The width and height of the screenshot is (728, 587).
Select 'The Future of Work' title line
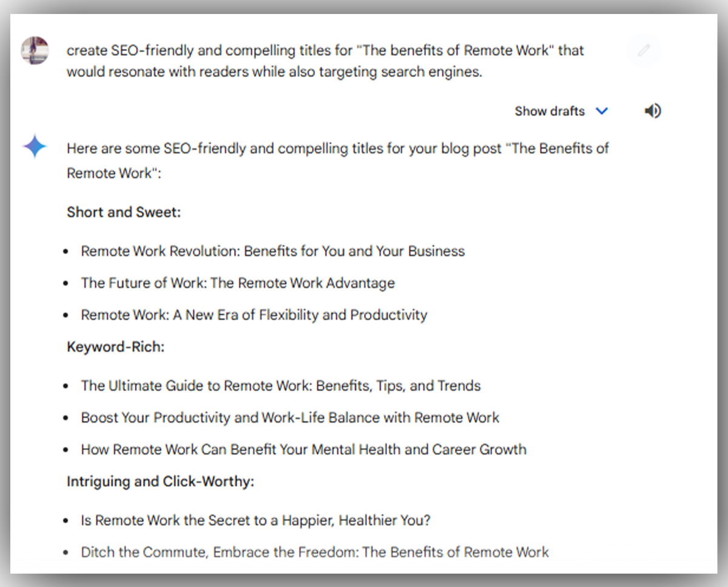pyautogui.click(x=238, y=283)
